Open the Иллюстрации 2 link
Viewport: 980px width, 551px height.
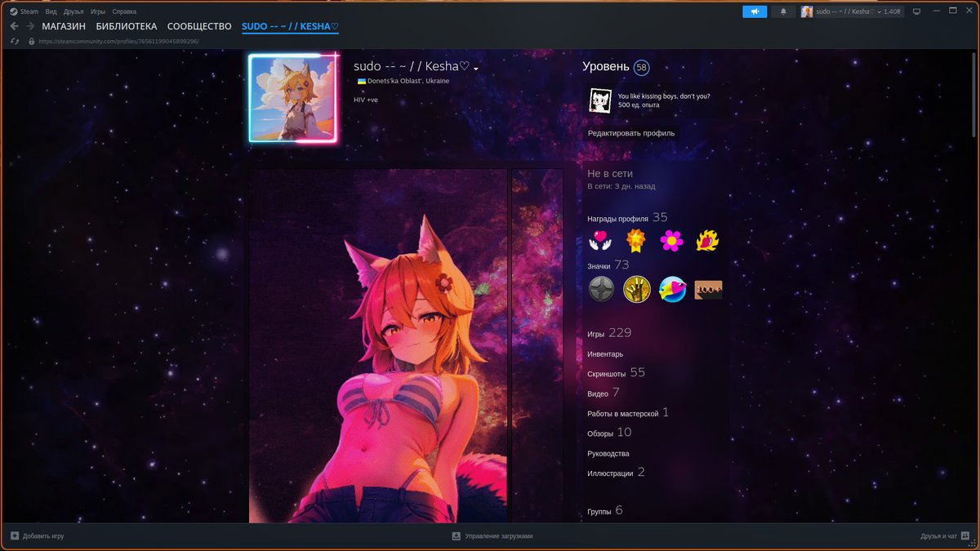coord(616,473)
